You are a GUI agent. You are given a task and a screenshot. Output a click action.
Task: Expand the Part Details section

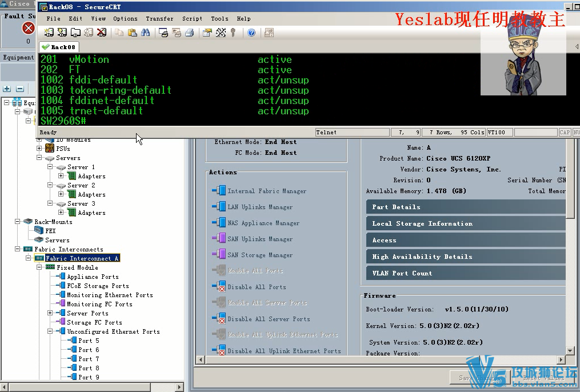466,207
